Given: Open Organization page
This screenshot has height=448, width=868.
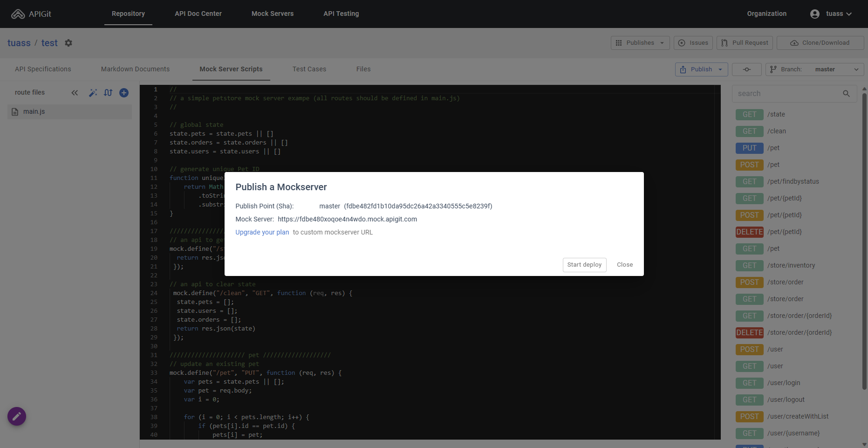Looking at the screenshot, I should click(x=766, y=14).
